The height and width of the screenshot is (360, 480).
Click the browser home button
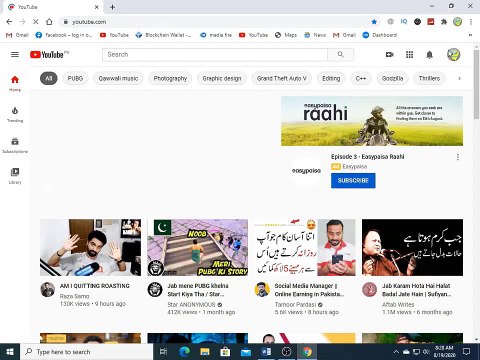point(49,22)
